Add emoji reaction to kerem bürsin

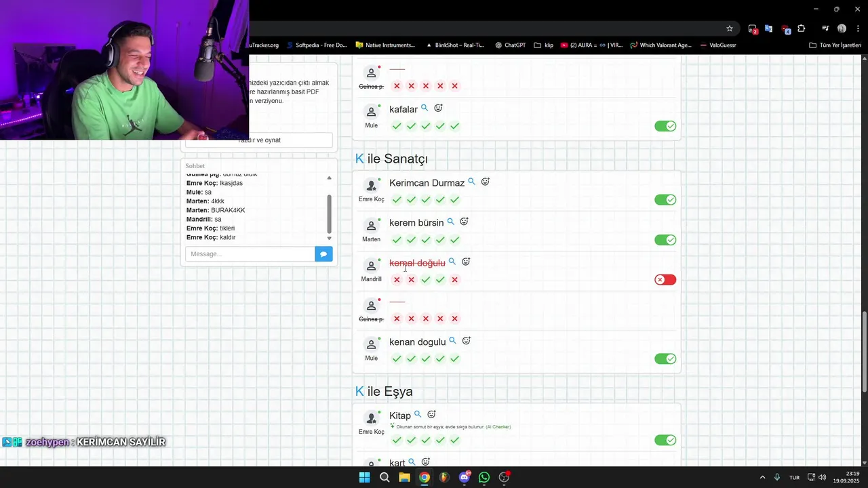465,222
